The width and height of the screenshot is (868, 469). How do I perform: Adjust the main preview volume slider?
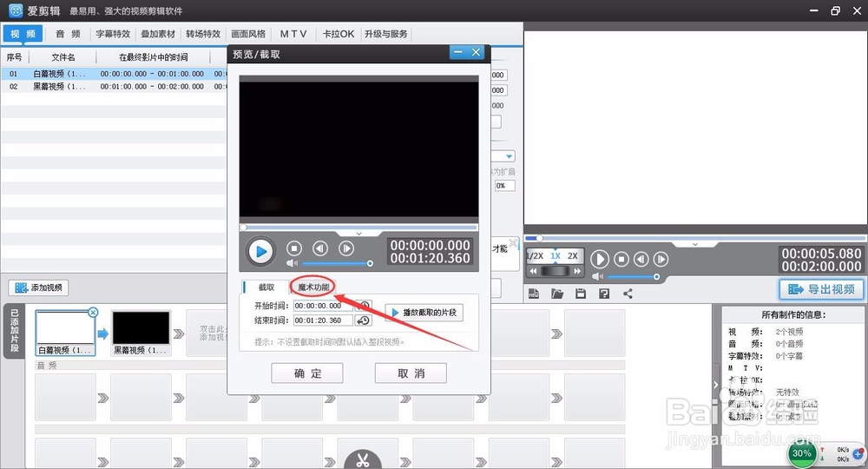(632, 276)
